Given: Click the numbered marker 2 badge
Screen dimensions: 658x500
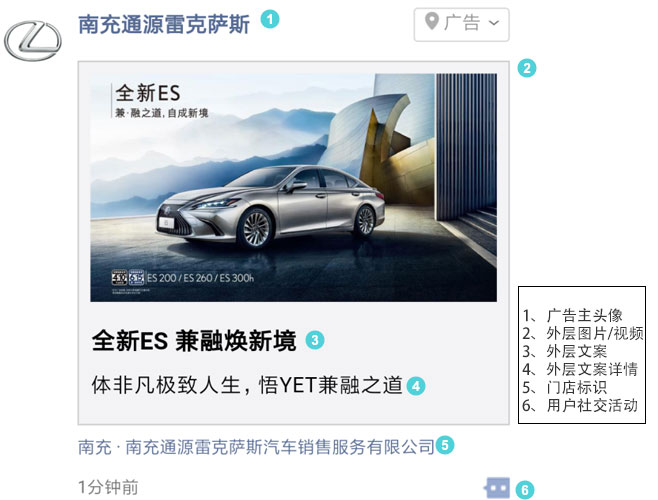Looking at the screenshot, I should [527, 68].
